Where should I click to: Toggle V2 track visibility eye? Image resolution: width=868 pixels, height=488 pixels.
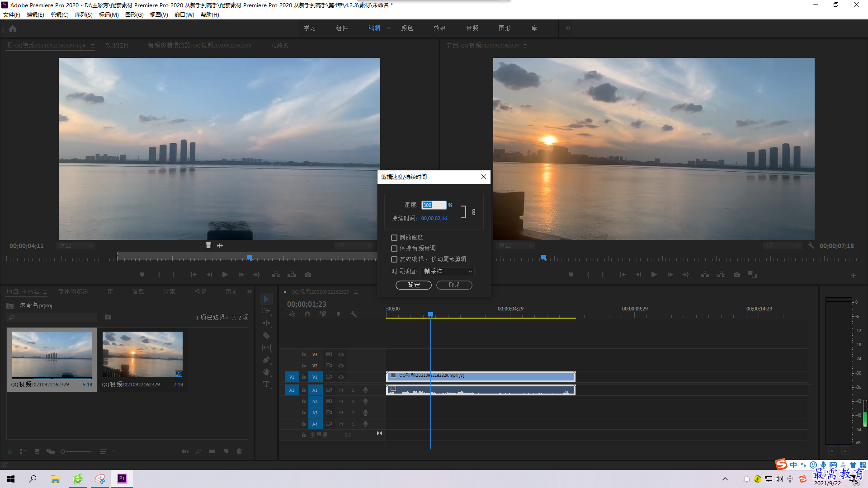(x=341, y=366)
